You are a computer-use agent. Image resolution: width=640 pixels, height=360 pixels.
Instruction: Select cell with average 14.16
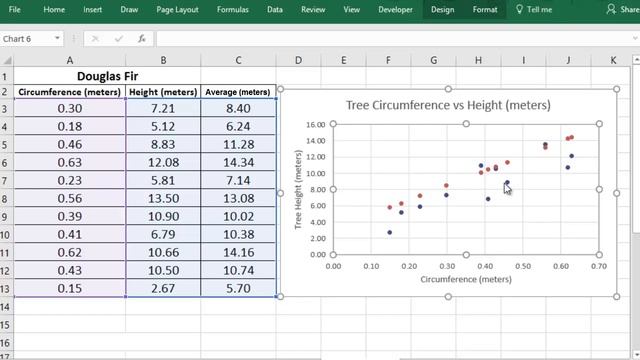238,252
